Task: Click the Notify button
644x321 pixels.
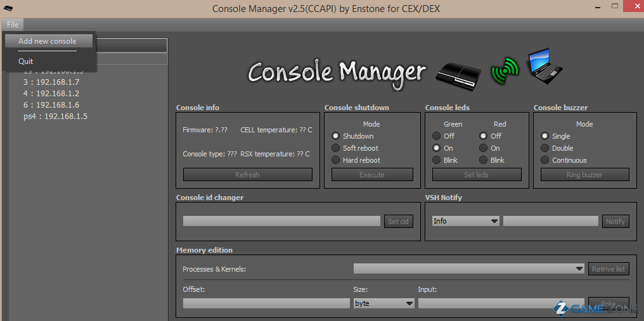Action: pos(615,221)
